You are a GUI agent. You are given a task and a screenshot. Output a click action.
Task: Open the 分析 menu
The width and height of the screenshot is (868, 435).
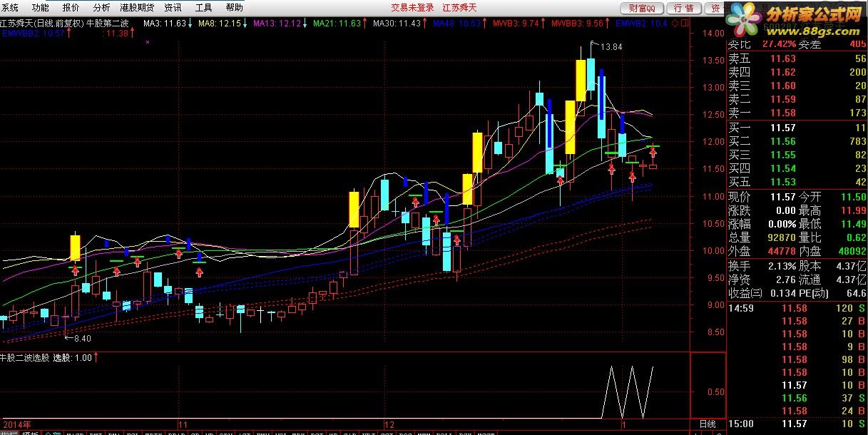tap(101, 8)
